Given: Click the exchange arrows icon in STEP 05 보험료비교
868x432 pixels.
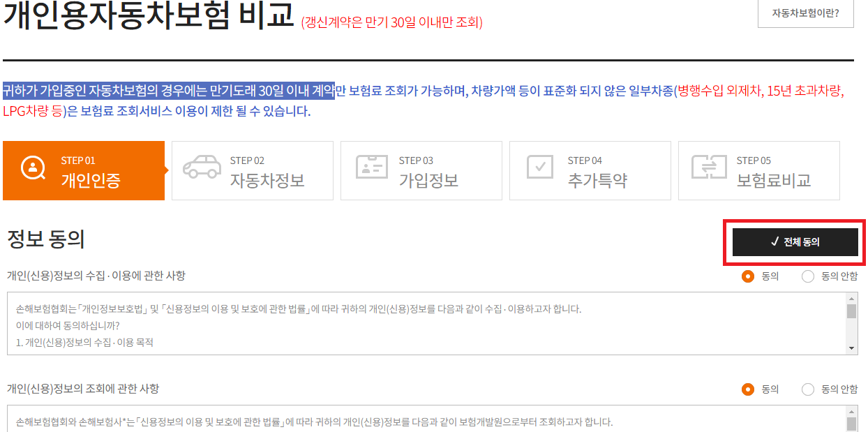Looking at the screenshot, I should (710, 167).
